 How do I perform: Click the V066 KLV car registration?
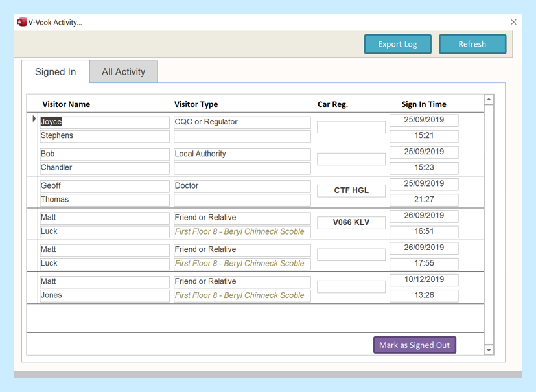coord(351,222)
